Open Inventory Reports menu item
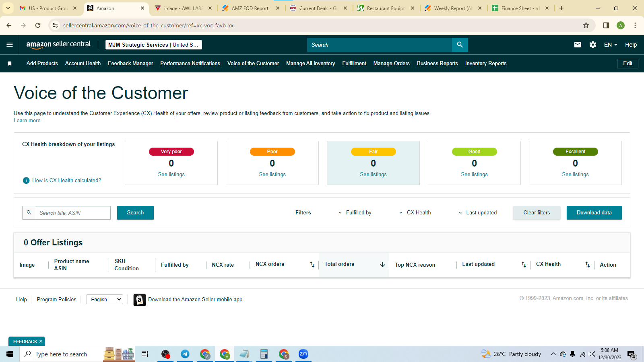This screenshot has height=362, width=644. [x=486, y=64]
